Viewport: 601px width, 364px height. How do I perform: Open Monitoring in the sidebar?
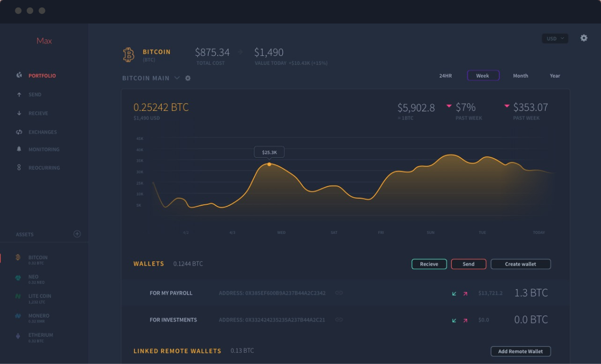[x=44, y=149]
